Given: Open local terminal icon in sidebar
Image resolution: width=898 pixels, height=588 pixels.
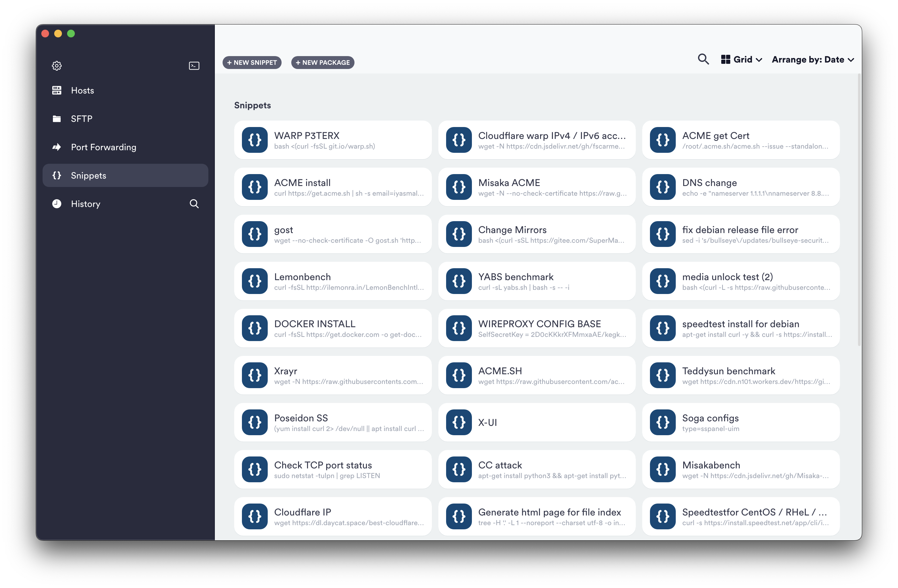Looking at the screenshot, I should point(194,66).
